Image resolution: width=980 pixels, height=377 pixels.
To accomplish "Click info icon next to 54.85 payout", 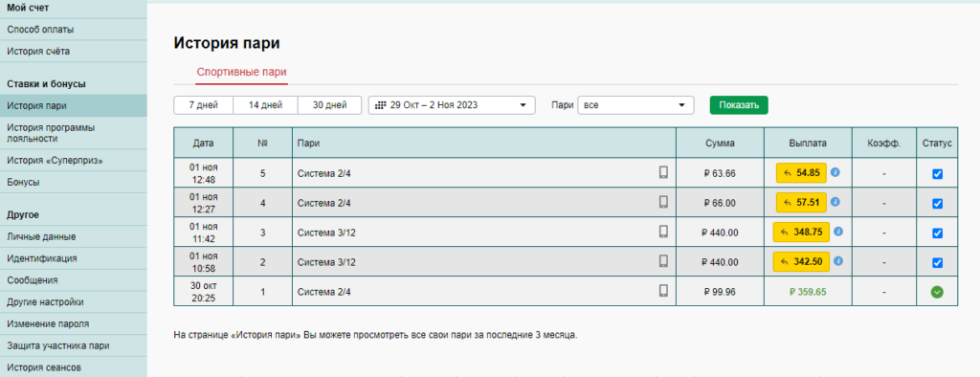I will (835, 172).
